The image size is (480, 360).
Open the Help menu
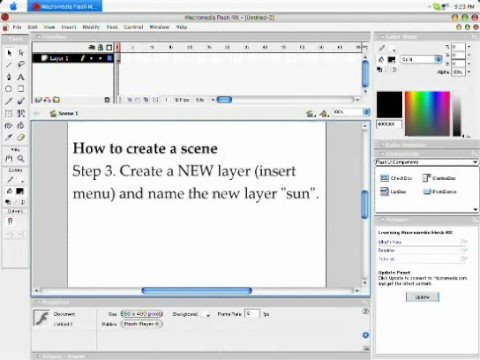181,27
